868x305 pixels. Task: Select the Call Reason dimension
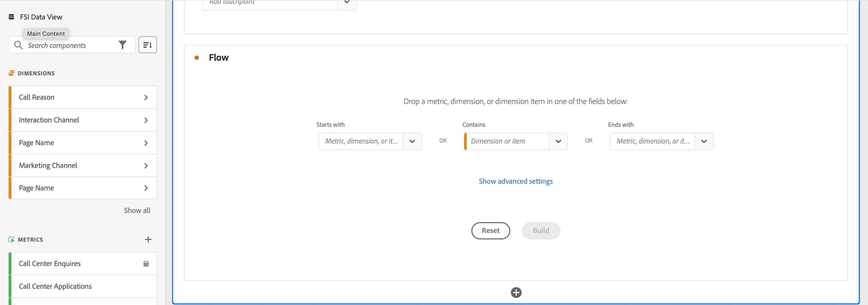point(83,98)
